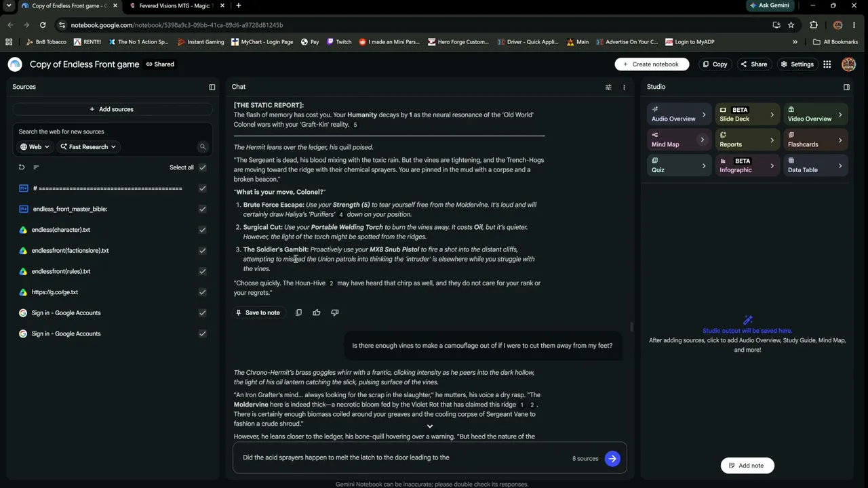
Task: Click the sources refresh icon
Action: [x=22, y=167]
